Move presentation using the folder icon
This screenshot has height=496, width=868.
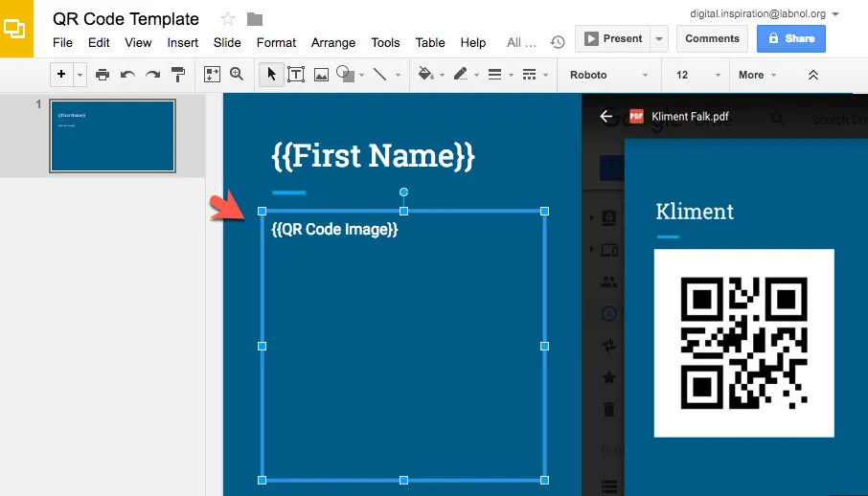click(x=255, y=19)
